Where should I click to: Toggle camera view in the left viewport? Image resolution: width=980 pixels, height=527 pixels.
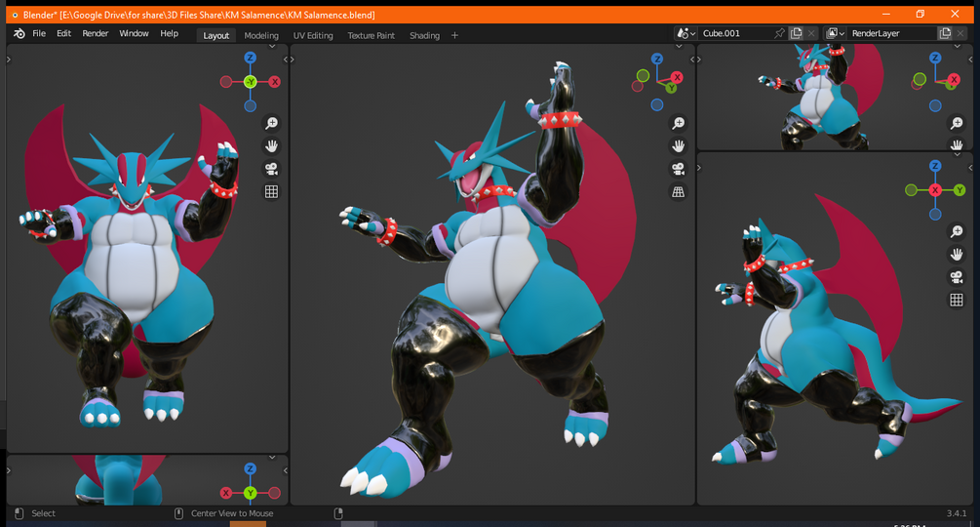(271, 169)
